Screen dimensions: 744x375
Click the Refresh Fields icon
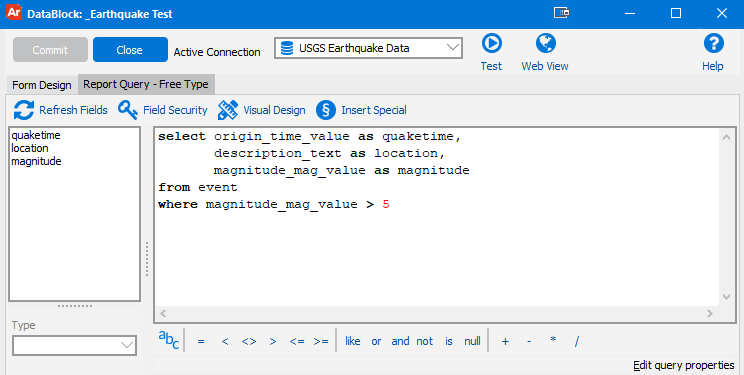[x=24, y=110]
